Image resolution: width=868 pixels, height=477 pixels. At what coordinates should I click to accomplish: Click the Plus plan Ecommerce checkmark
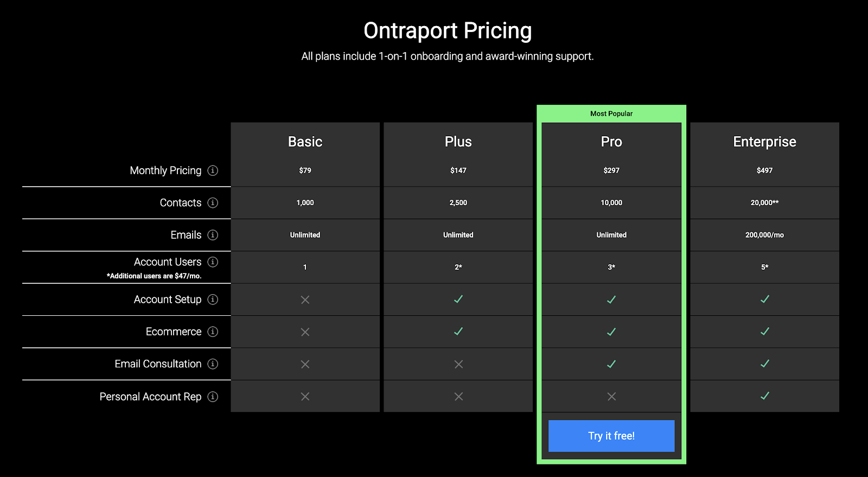tap(458, 331)
